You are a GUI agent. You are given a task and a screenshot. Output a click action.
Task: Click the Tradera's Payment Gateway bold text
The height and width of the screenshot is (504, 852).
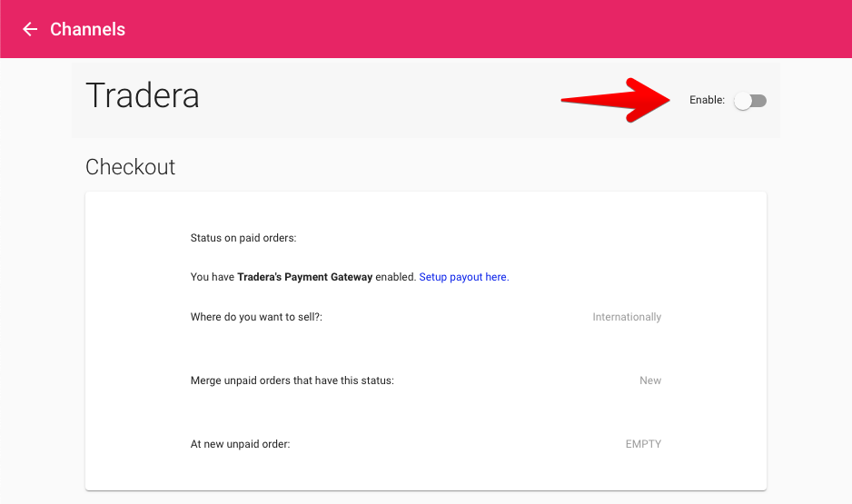(x=305, y=277)
